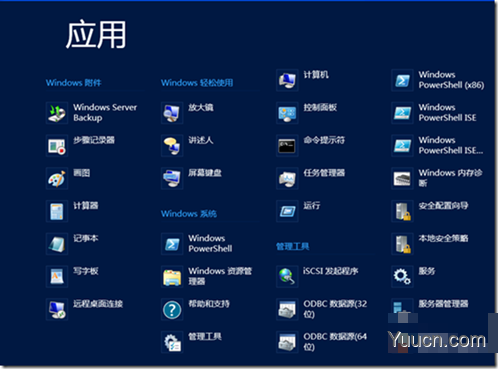Launch Windows PowerShell (x86) icon
This screenshot has width=498, height=369.
(x=402, y=80)
